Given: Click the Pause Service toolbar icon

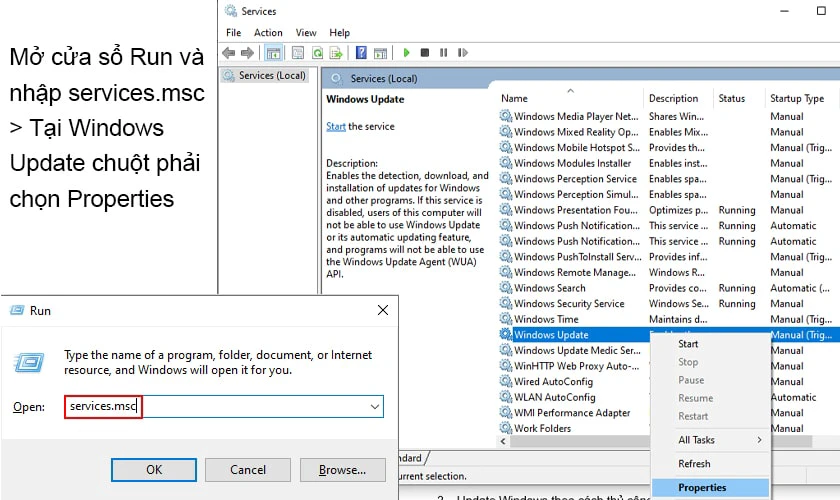Looking at the screenshot, I should click(444, 53).
